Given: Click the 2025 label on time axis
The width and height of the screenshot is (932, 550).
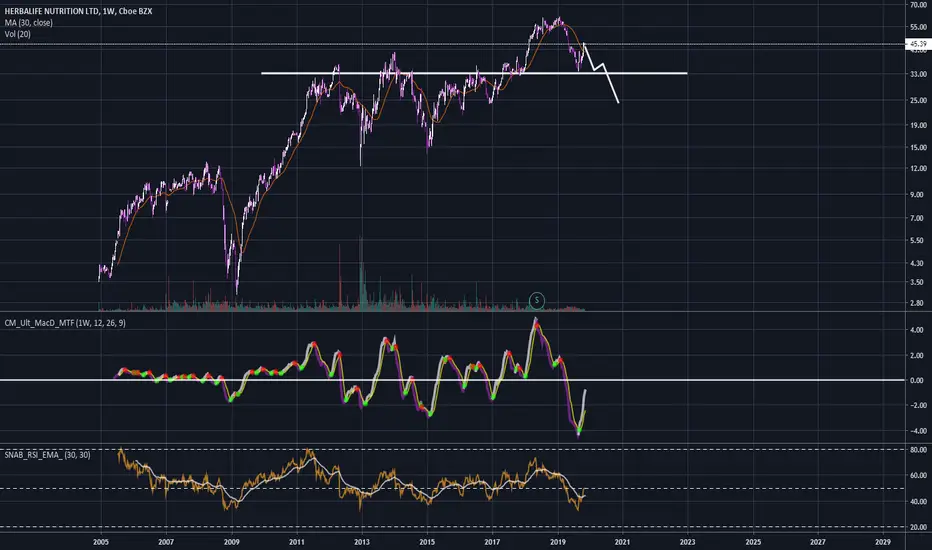Looking at the screenshot, I should pos(753,542).
